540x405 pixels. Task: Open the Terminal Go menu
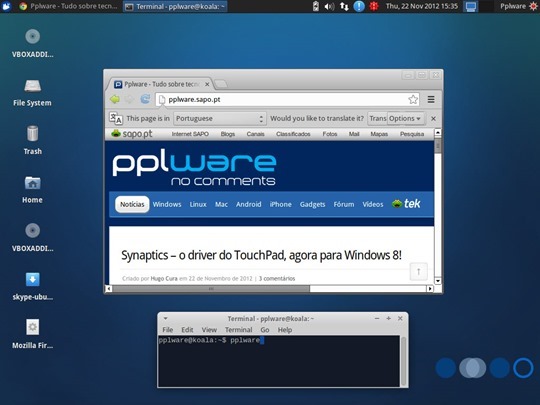click(x=264, y=330)
